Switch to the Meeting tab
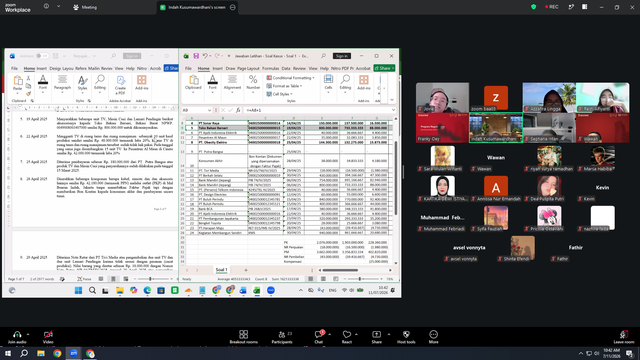 pyautogui.click(x=85, y=7)
